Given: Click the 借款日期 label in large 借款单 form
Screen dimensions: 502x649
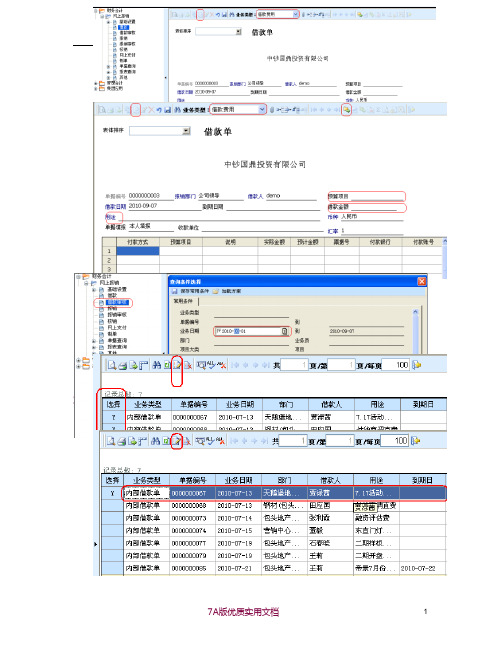Looking at the screenshot, I should tap(115, 206).
